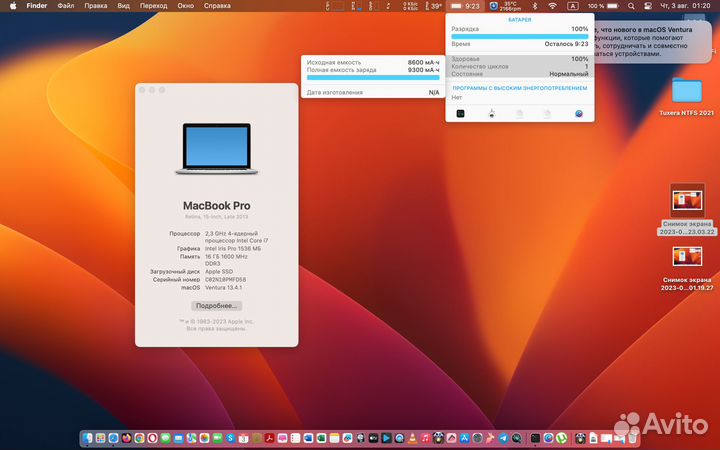Image resolution: width=720 pixels, height=450 pixels.
Task: Launch FaceTime from the Dock
Action: click(x=218, y=438)
